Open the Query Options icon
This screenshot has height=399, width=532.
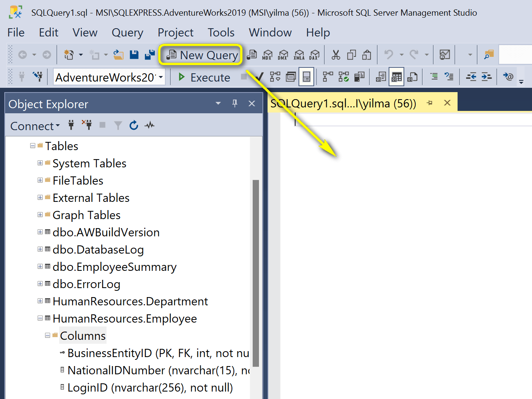click(291, 76)
